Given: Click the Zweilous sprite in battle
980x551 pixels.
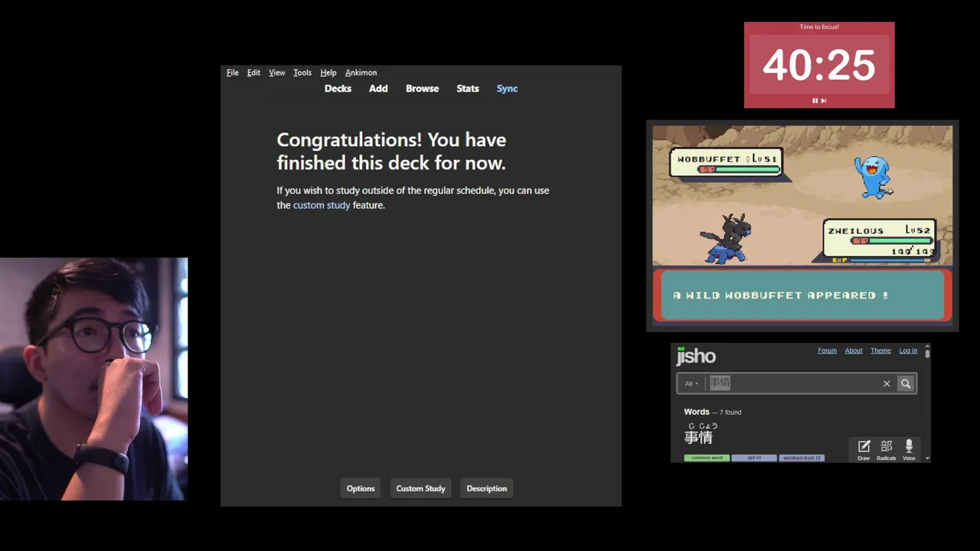Looking at the screenshot, I should click(725, 238).
